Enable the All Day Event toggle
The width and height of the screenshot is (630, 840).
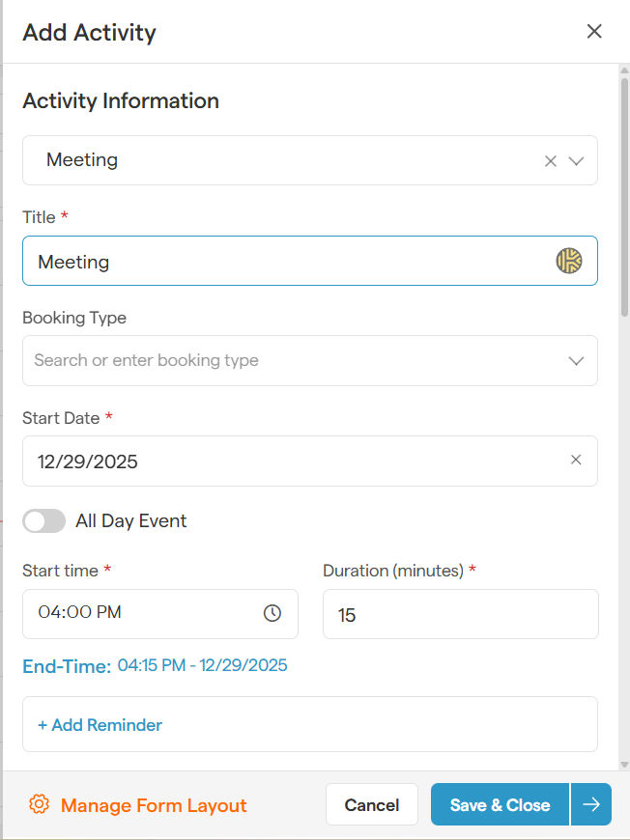(x=43, y=520)
